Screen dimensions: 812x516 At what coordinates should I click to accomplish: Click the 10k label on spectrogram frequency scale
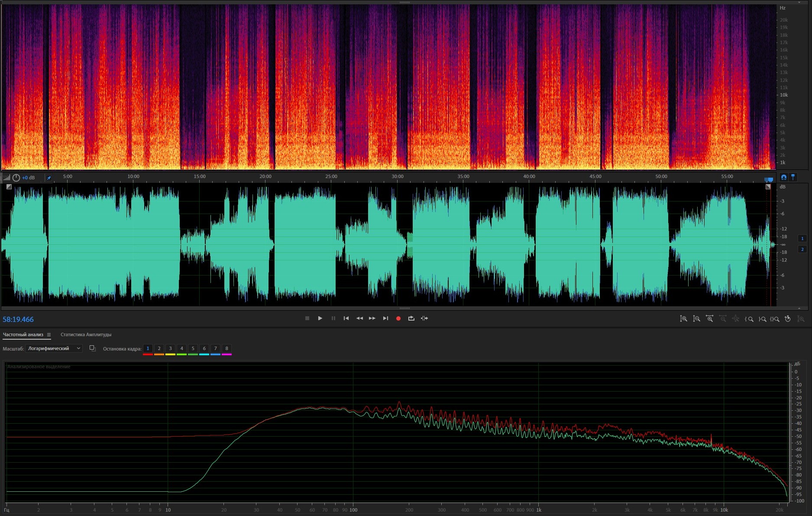(784, 95)
